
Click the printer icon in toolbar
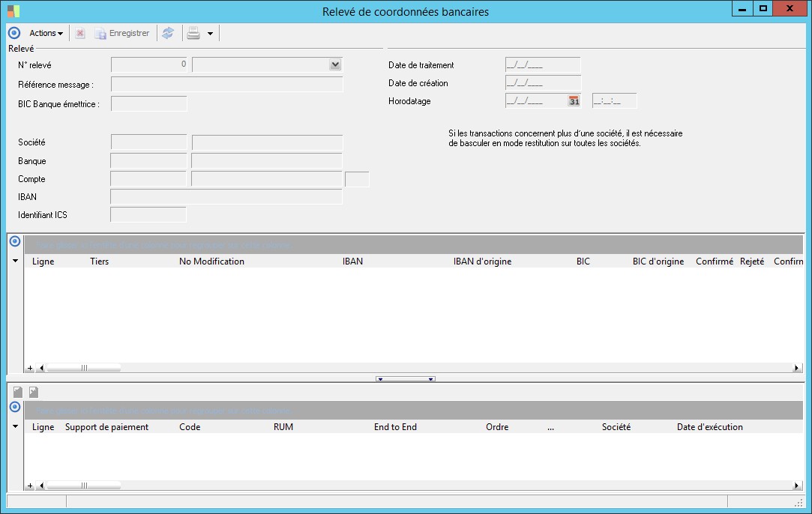(x=193, y=33)
